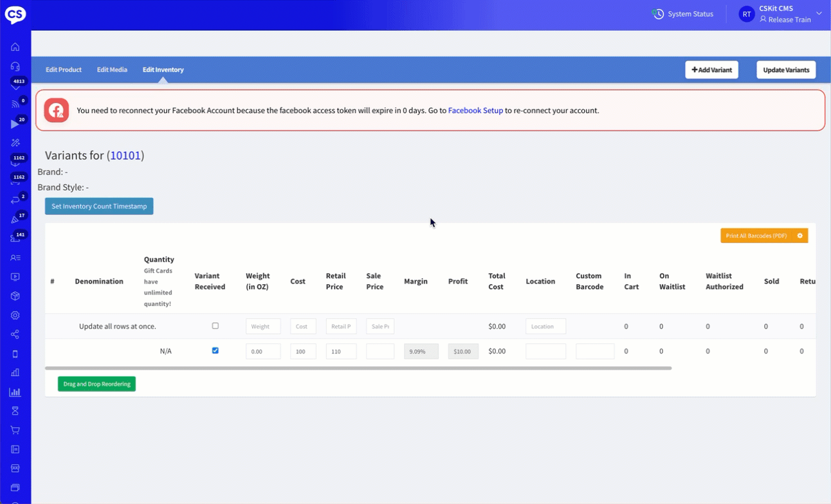The height and width of the screenshot is (504, 831).
Task: Click the Cost field in N/A row
Action: pos(303,352)
